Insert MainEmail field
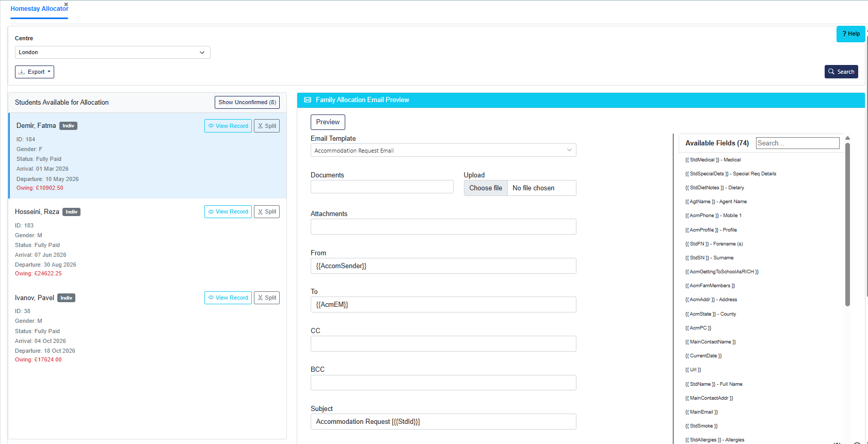The height and width of the screenshot is (444, 868). point(701,412)
